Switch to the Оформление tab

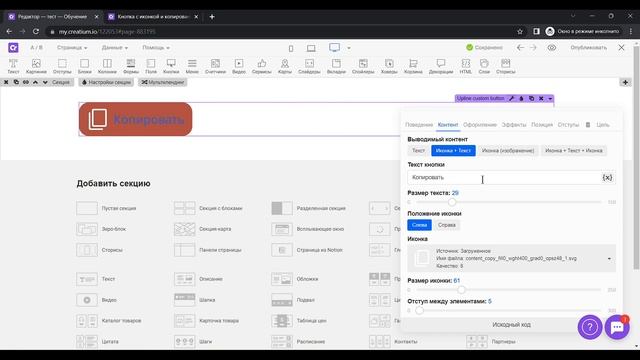pos(480,125)
